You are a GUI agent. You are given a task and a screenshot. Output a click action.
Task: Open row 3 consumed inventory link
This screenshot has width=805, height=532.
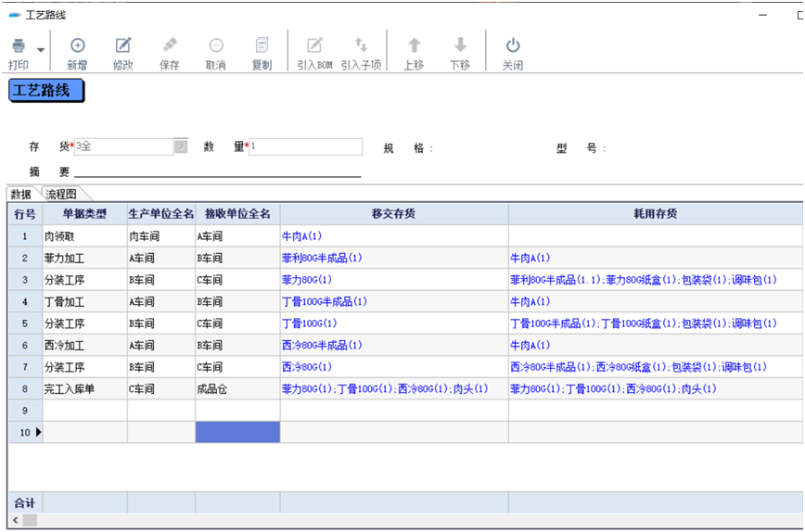[644, 280]
